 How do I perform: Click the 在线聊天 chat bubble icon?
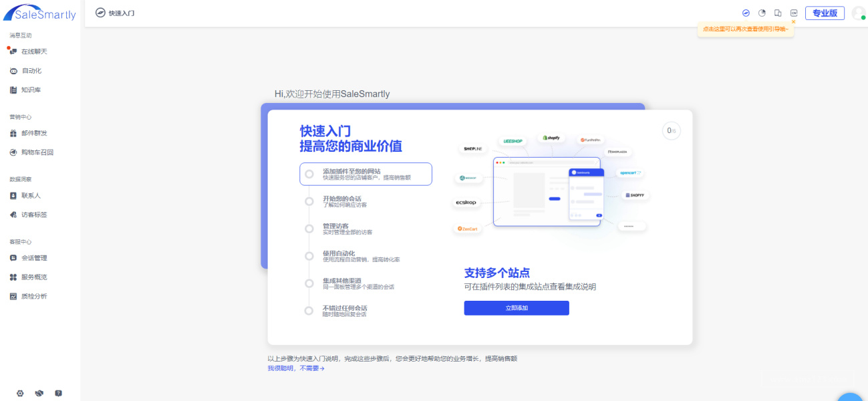[13, 51]
